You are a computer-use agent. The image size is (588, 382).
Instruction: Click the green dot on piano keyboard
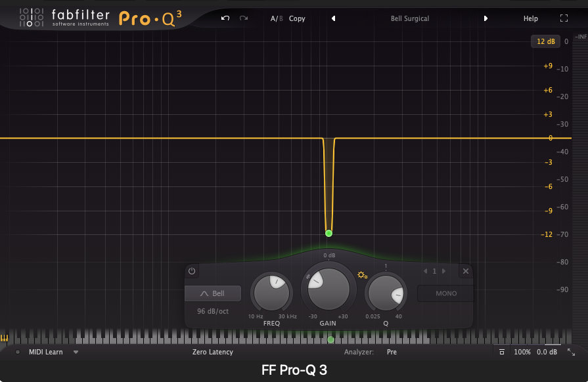(x=330, y=340)
